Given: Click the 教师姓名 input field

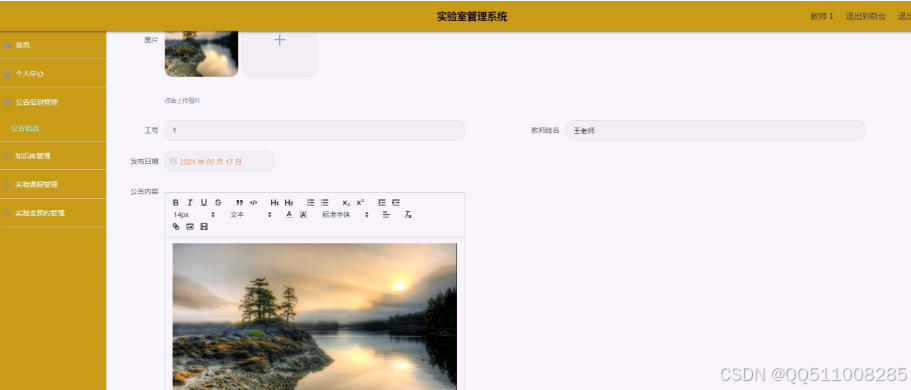Looking at the screenshot, I should point(715,130).
